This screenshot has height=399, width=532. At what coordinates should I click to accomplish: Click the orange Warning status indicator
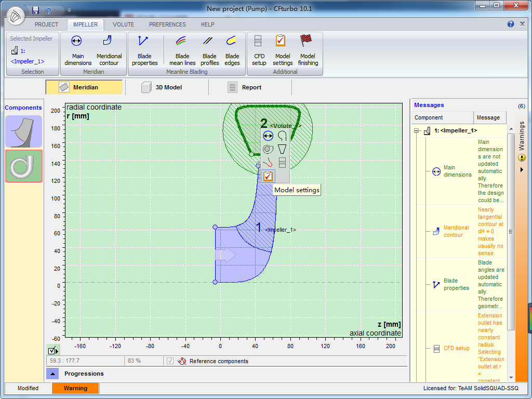point(75,388)
